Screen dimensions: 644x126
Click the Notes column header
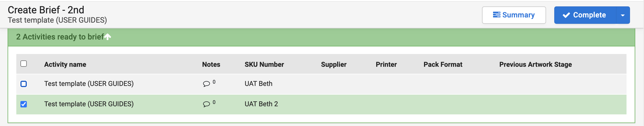coord(211,64)
